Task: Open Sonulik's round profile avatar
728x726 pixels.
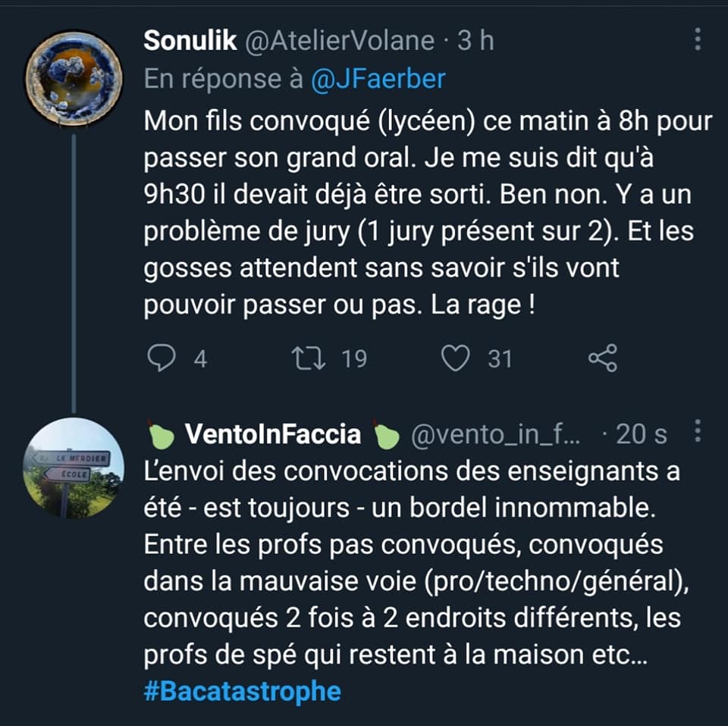Action: (x=74, y=78)
